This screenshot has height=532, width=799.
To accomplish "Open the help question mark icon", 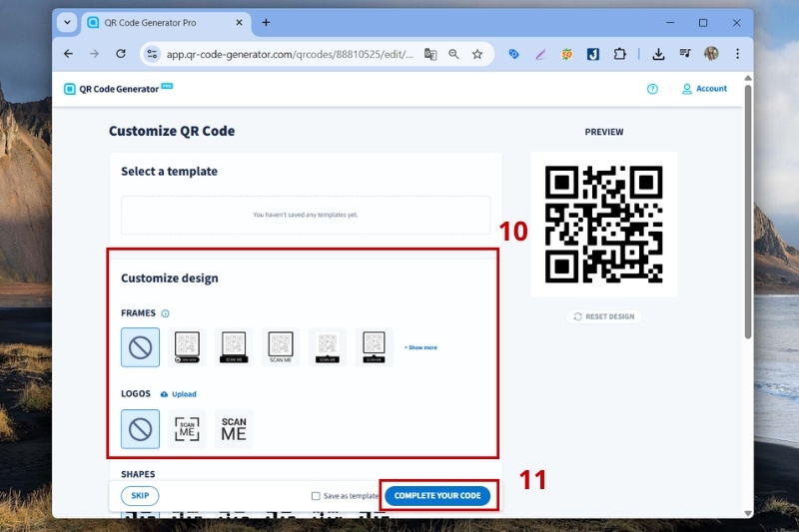I will click(x=652, y=89).
